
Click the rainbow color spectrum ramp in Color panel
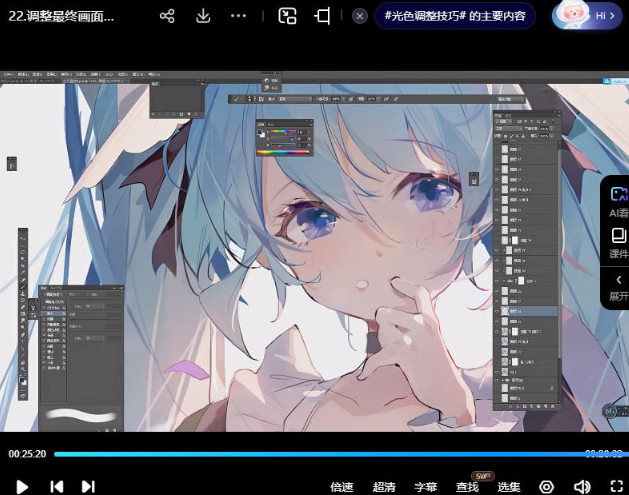(283, 152)
